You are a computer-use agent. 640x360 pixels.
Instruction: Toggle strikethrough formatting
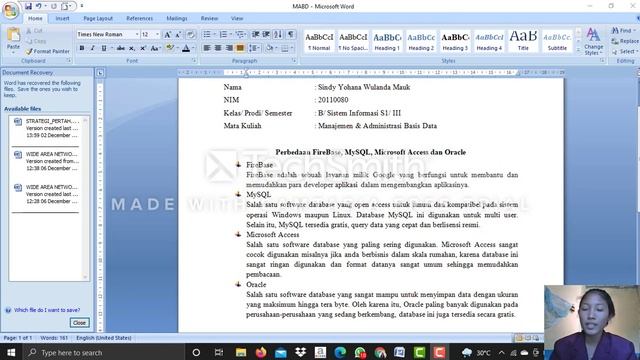(x=120, y=48)
